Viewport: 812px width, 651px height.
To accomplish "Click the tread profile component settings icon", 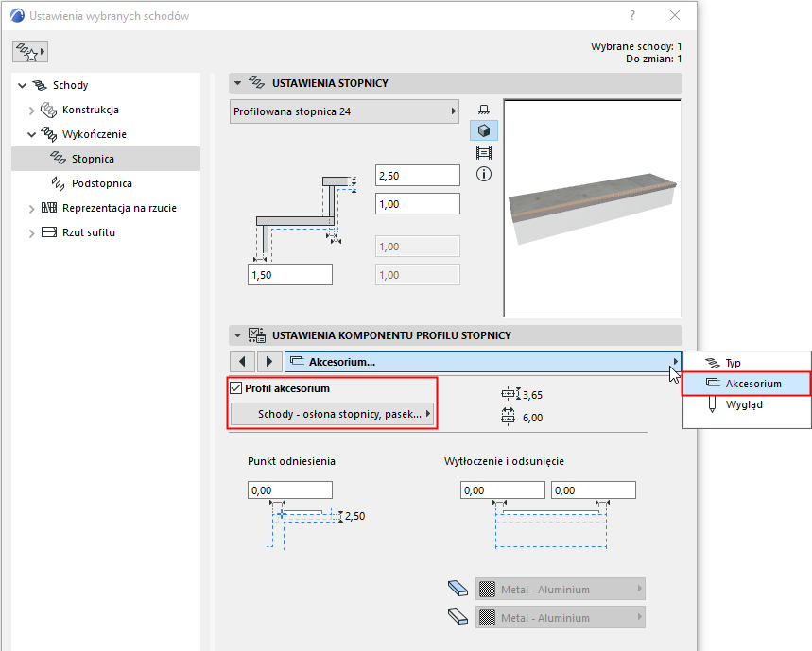I will (x=257, y=335).
